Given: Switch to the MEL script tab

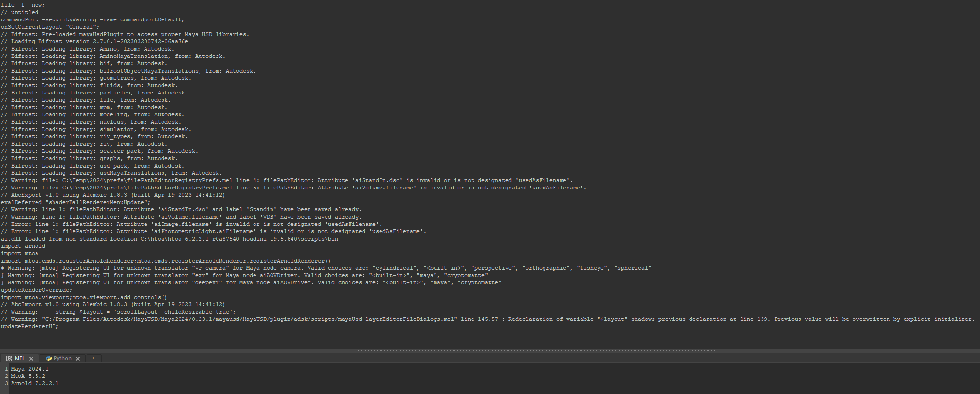Looking at the screenshot, I should pyautogui.click(x=19, y=358).
